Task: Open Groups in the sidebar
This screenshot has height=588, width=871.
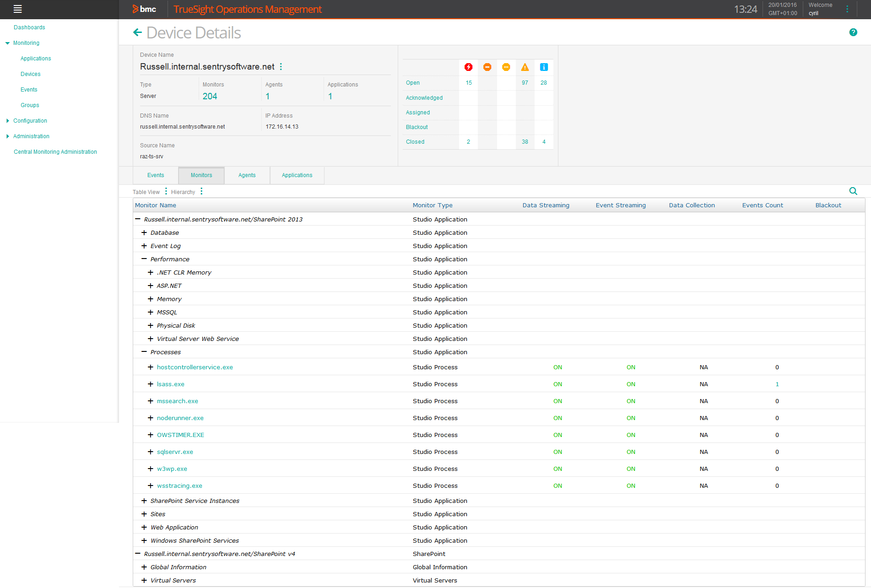Action: pos(30,105)
